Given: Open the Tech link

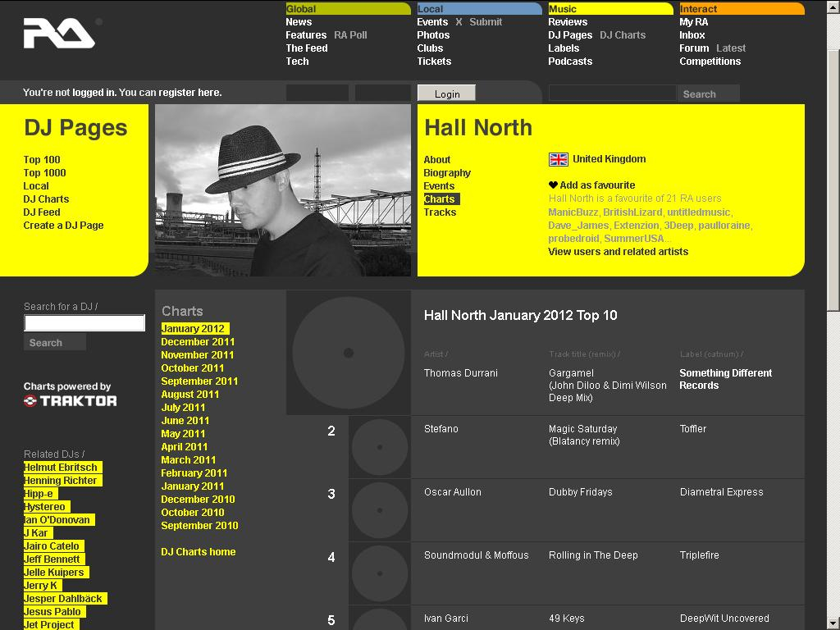Looking at the screenshot, I should (x=297, y=61).
